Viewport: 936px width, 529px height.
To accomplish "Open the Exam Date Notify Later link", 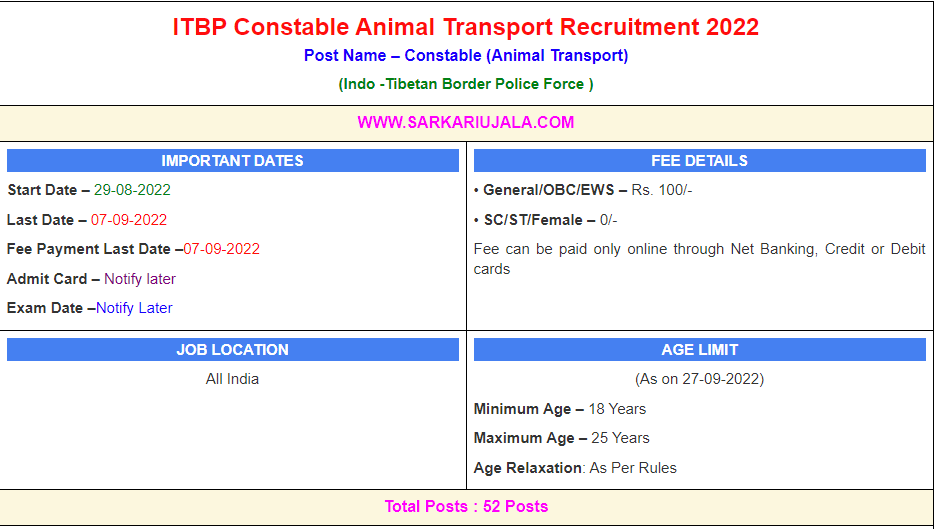I will point(134,308).
